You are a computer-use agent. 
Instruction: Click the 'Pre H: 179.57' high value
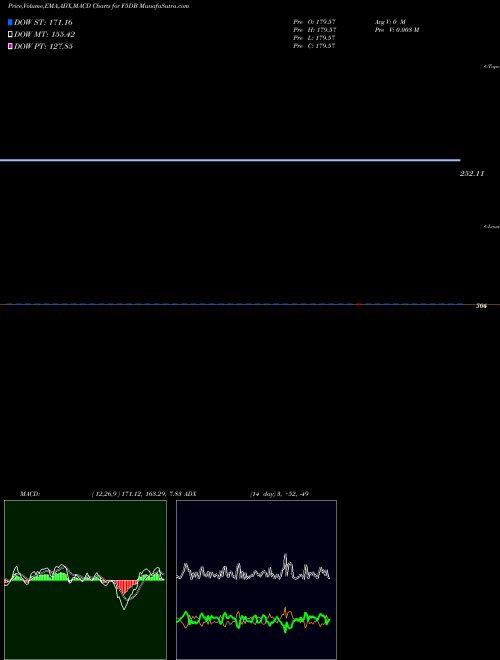click(x=314, y=30)
